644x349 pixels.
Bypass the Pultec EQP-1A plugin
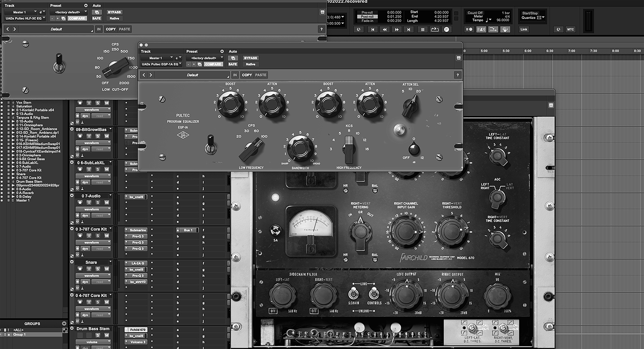click(250, 58)
